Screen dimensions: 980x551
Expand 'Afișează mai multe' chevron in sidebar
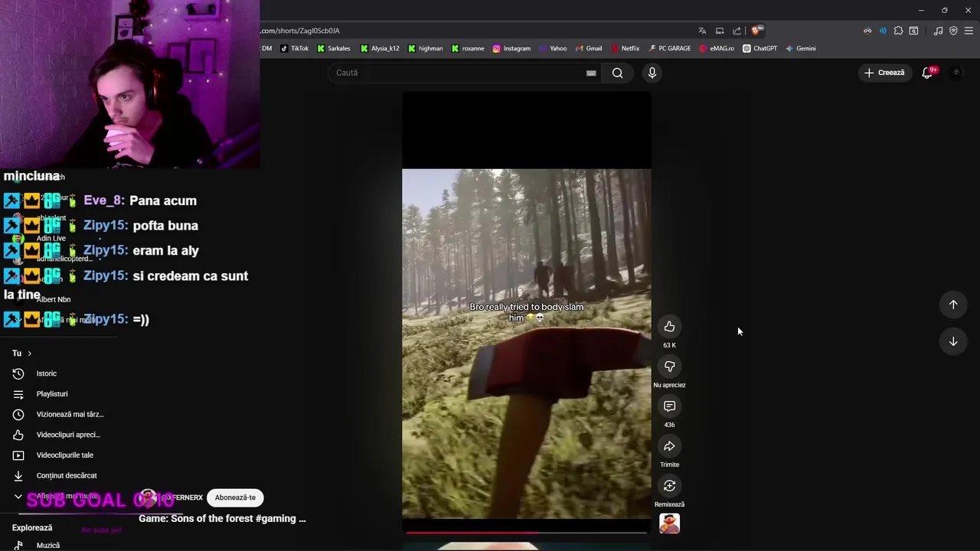pos(18,497)
